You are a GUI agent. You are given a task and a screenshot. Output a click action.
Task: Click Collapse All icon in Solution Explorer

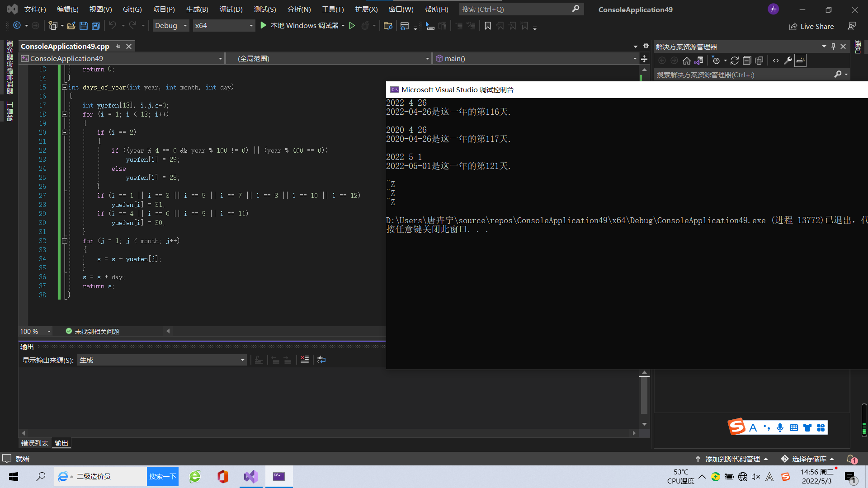click(747, 61)
